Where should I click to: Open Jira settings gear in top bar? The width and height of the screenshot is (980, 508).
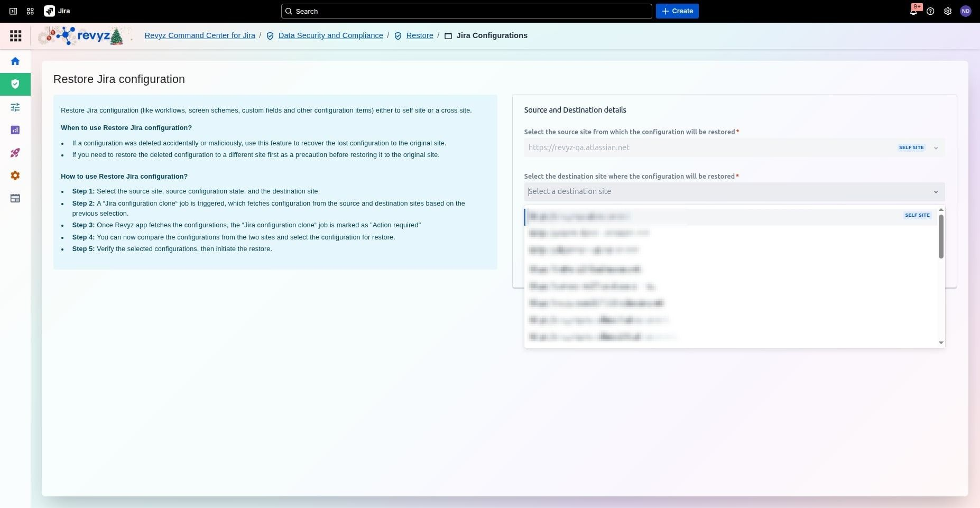(948, 11)
